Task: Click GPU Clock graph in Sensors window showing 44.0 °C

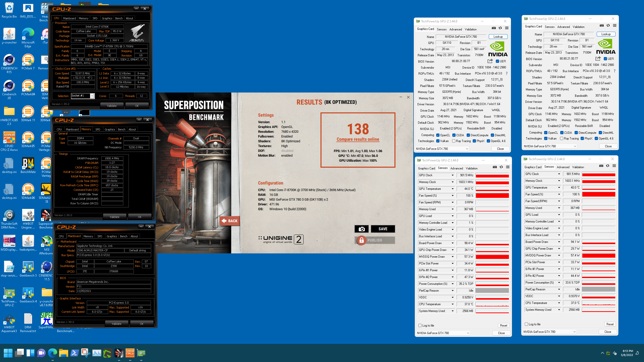Action: [492, 175]
